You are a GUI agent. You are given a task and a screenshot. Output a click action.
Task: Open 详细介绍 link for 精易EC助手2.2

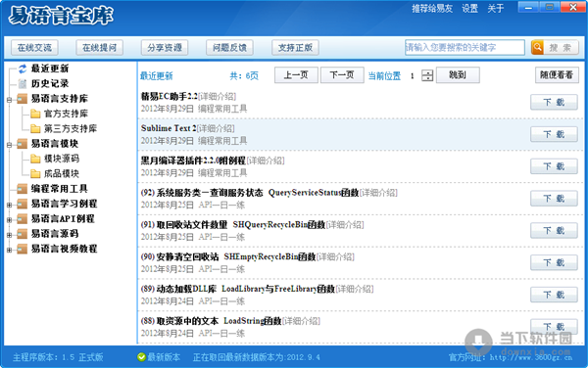217,97
